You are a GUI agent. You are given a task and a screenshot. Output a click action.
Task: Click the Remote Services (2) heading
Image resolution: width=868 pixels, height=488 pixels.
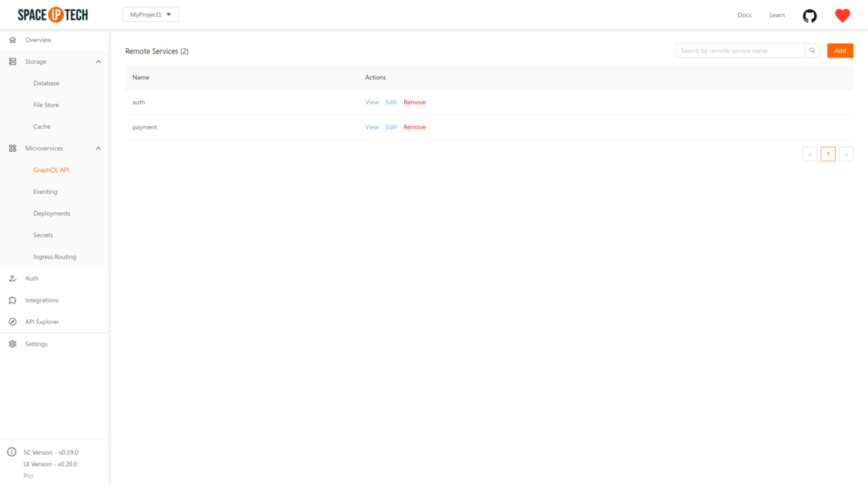(157, 52)
